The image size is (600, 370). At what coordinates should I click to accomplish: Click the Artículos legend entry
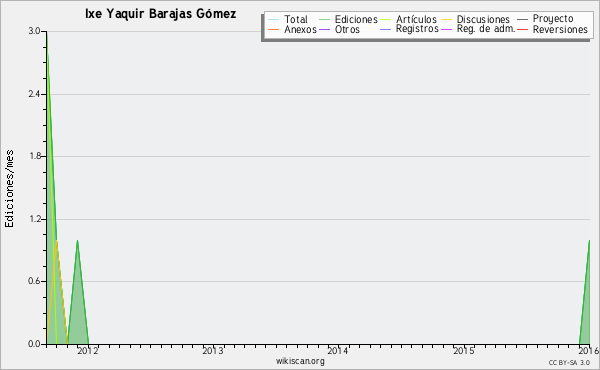(408, 19)
